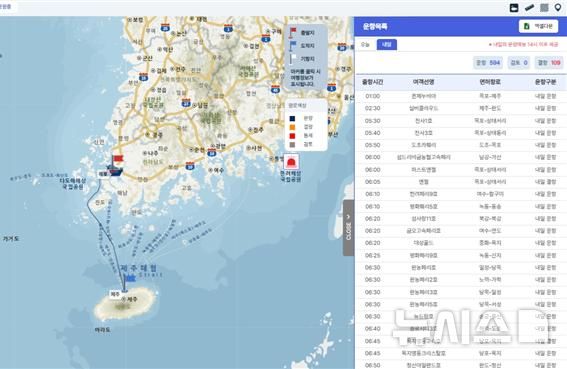Screen dimensions: 567x369
Task: Click the 제주 port label marker on map
Action: point(115,294)
